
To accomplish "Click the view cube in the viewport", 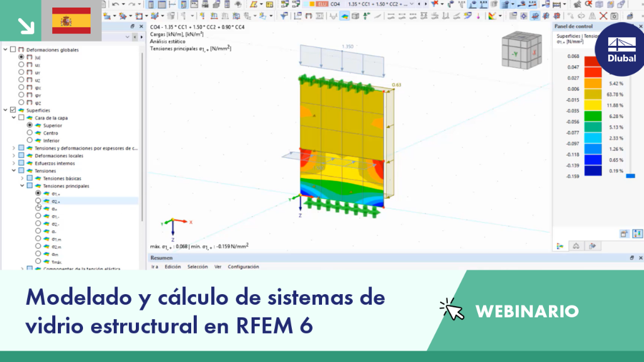I will tap(521, 51).
